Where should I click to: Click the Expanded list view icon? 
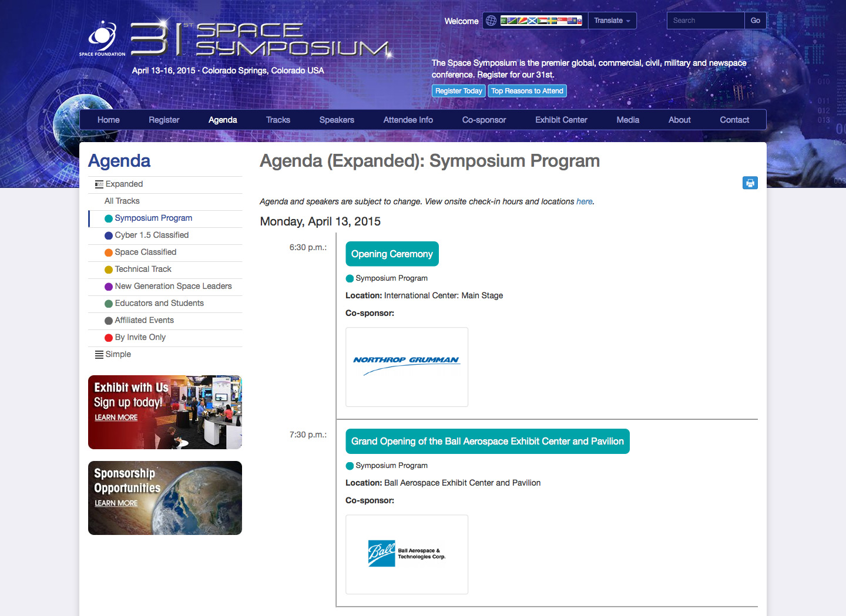(x=99, y=184)
